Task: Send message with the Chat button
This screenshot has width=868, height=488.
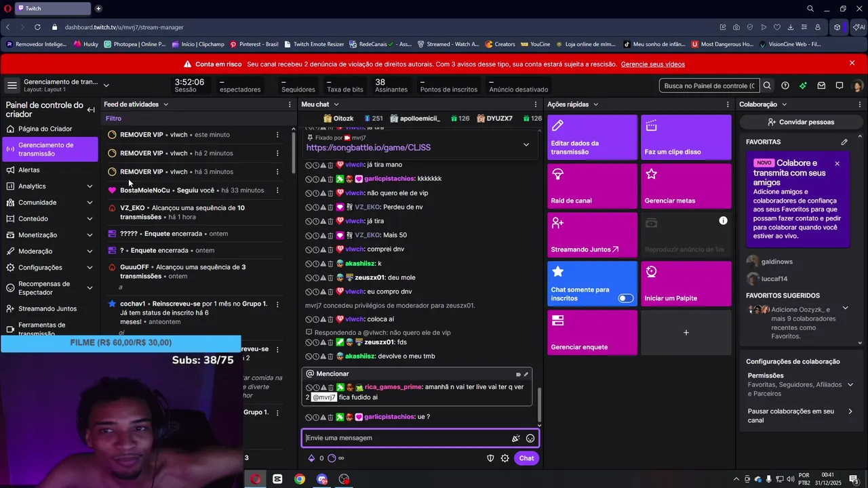Action: tap(526, 458)
